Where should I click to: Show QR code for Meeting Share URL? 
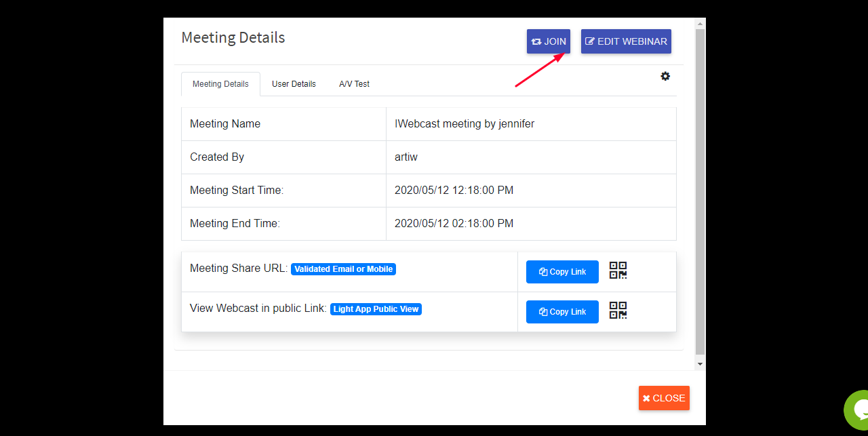pyautogui.click(x=618, y=271)
